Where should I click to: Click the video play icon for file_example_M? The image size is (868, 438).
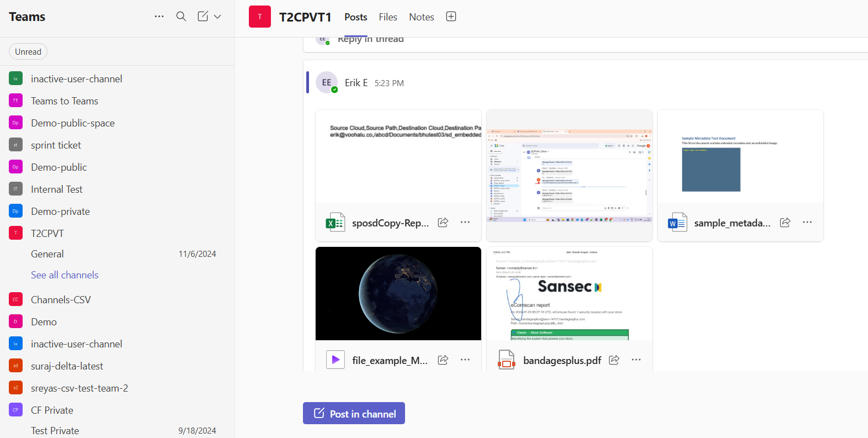(x=335, y=360)
